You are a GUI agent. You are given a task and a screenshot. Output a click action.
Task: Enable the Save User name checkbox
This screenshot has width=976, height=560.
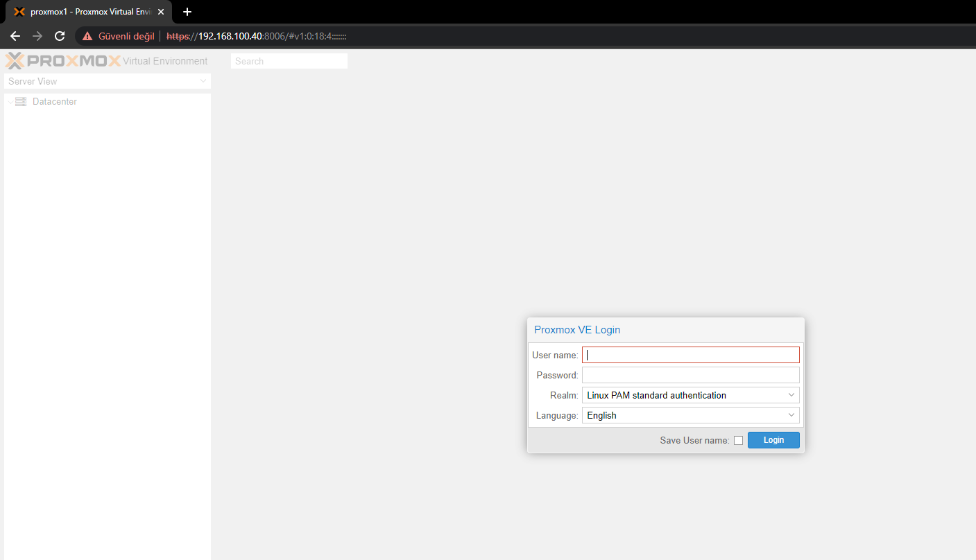click(738, 440)
